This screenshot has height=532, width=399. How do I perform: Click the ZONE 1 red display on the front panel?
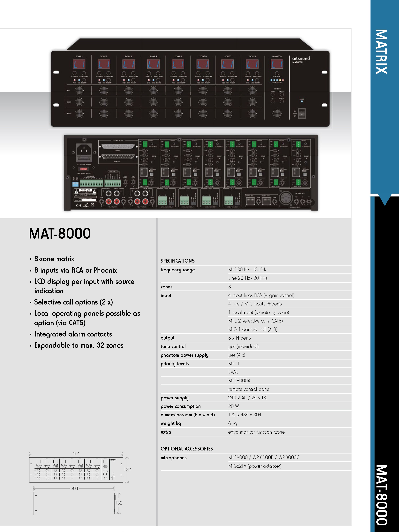coord(79,64)
